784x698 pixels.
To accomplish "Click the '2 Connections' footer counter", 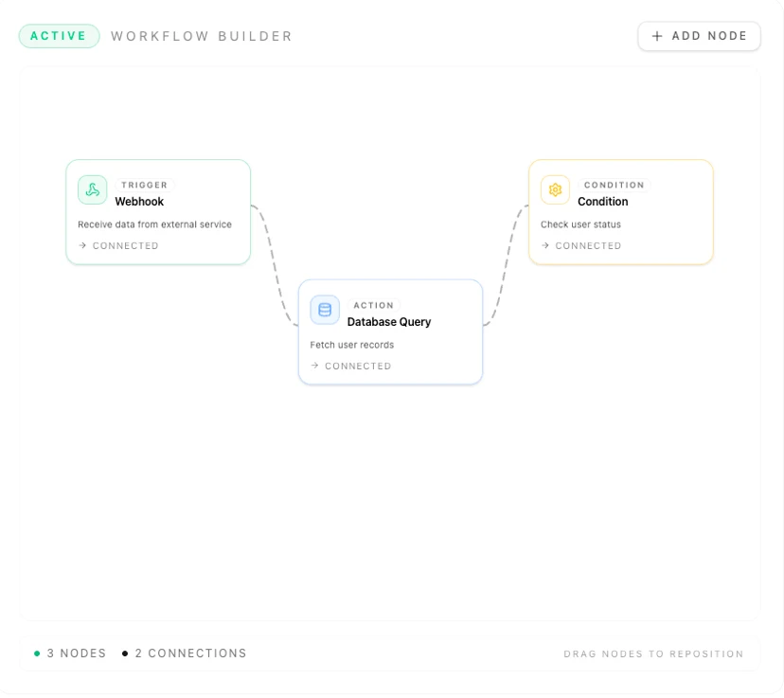I will (x=190, y=653).
